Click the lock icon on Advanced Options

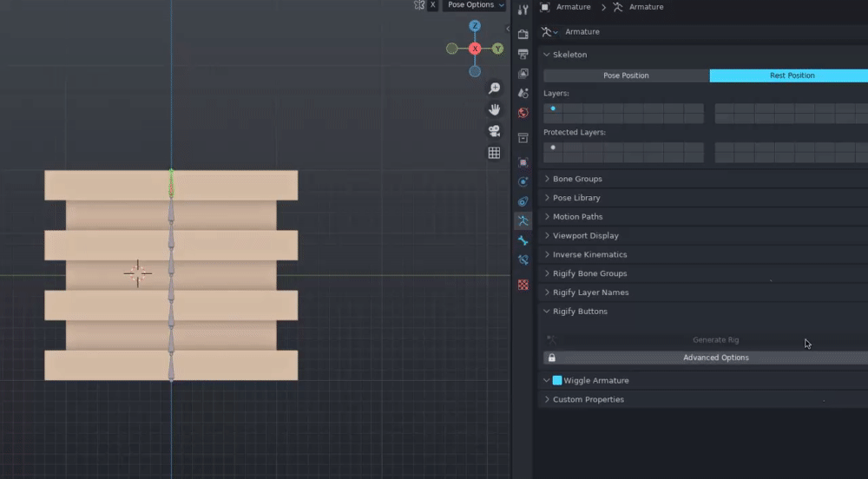pyautogui.click(x=552, y=358)
